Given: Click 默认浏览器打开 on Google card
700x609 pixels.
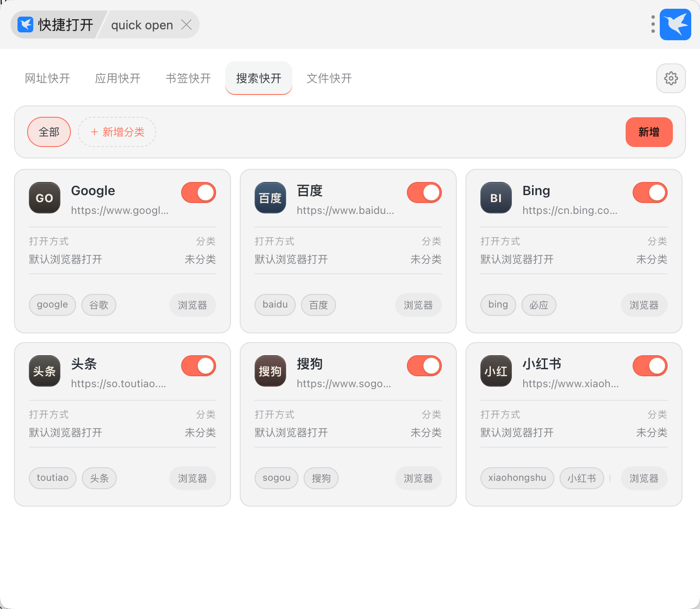Looking at the screenshot, I should (66, 259).
